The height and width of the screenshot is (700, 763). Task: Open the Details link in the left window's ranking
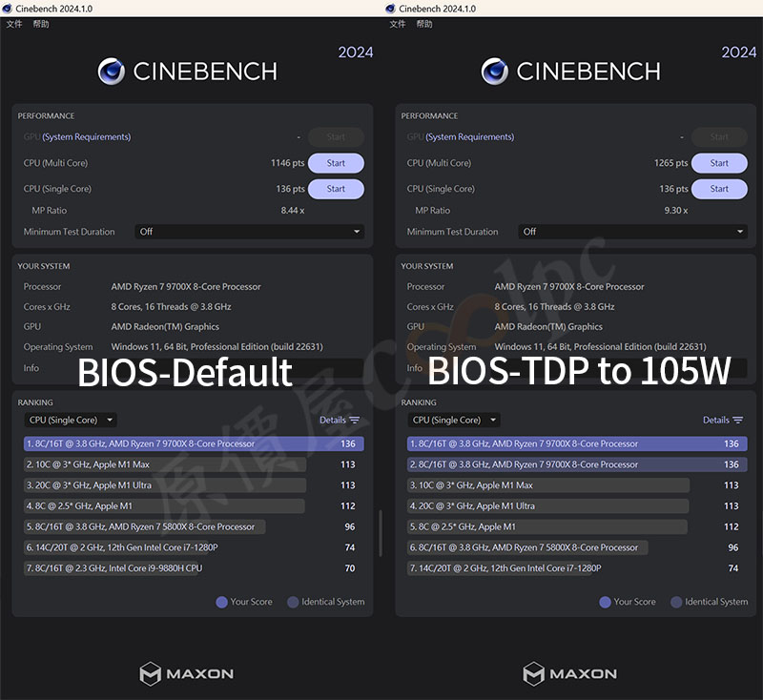point(333,420)
